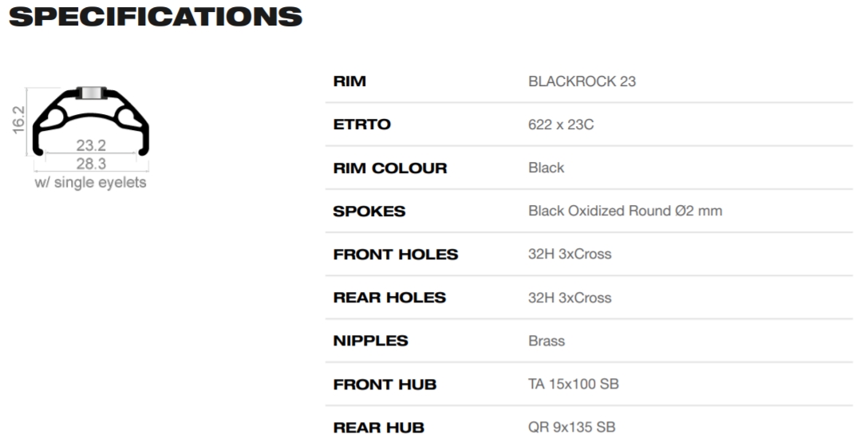The height and width of the screenshot is (442, 868).
Task: Click the w/ single eyelets caption
Action: [90, 183]
